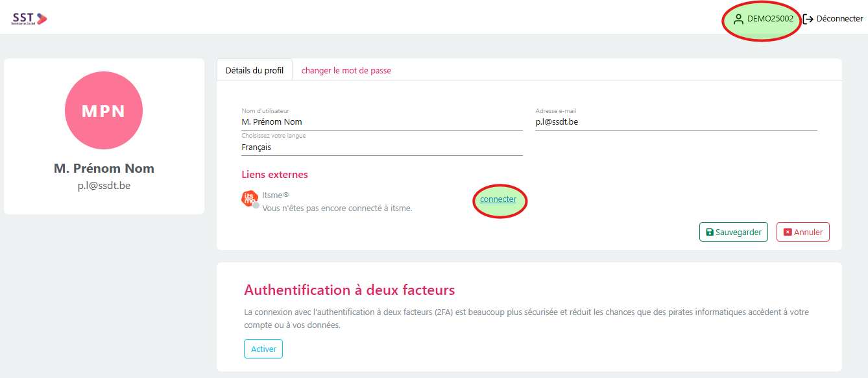Click the DEMO25002 username in the header
Image resolution: width=868 pixels, height=378 pixels.
click(x=770, y=19)
